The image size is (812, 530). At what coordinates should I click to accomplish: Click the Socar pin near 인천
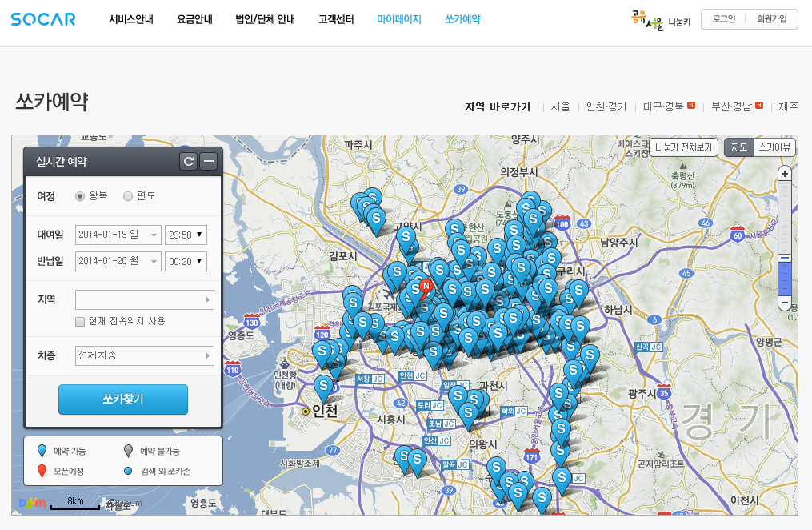pyautogui.click(x=324, y=388)
